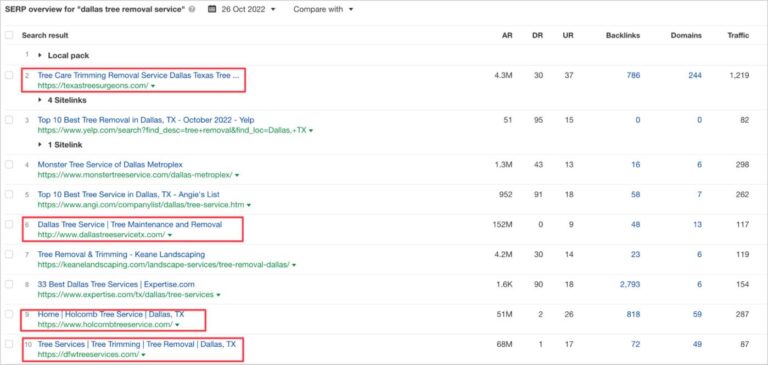768x365 pixels.
Task: Click the expertise.com tree-services URL
Action: (126, 295)
